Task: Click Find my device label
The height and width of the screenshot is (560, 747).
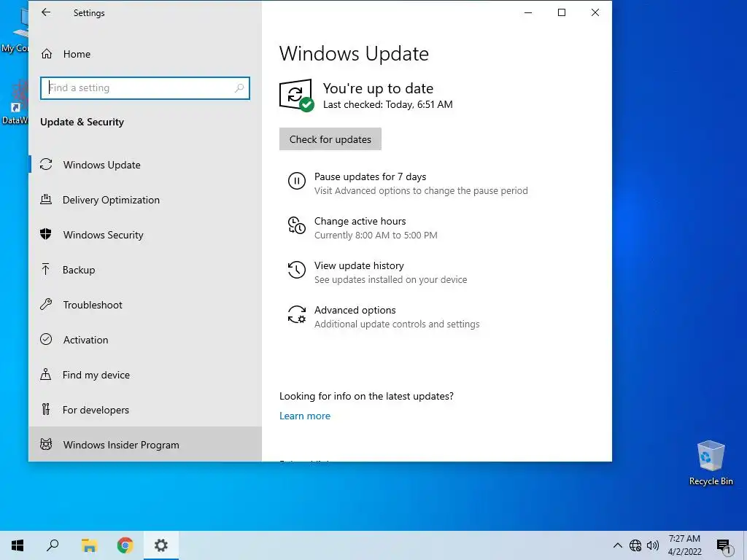Action: point(96,375)
